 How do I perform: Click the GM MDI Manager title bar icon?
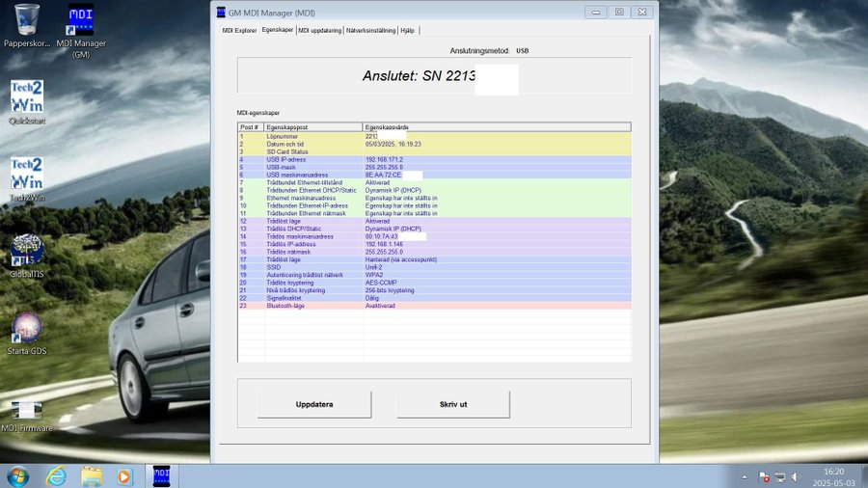pyautogui.click(x=221, y=13)
